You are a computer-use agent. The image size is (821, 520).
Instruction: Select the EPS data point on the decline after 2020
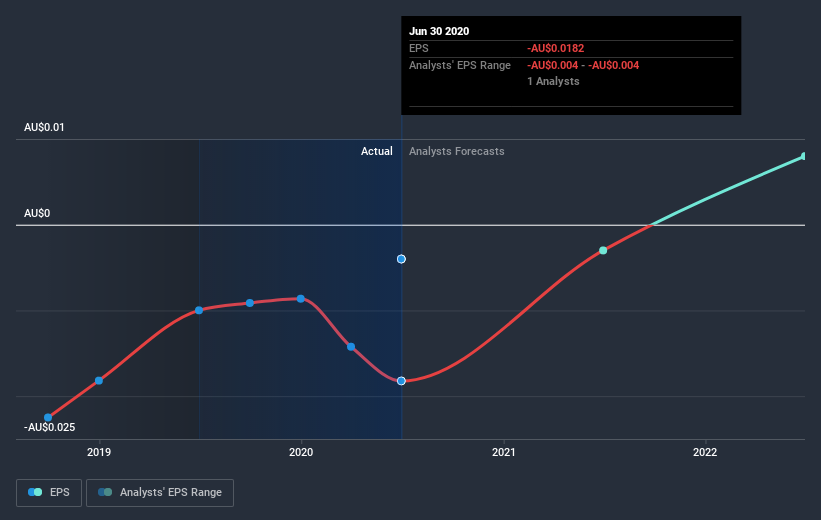click(351, 347)
